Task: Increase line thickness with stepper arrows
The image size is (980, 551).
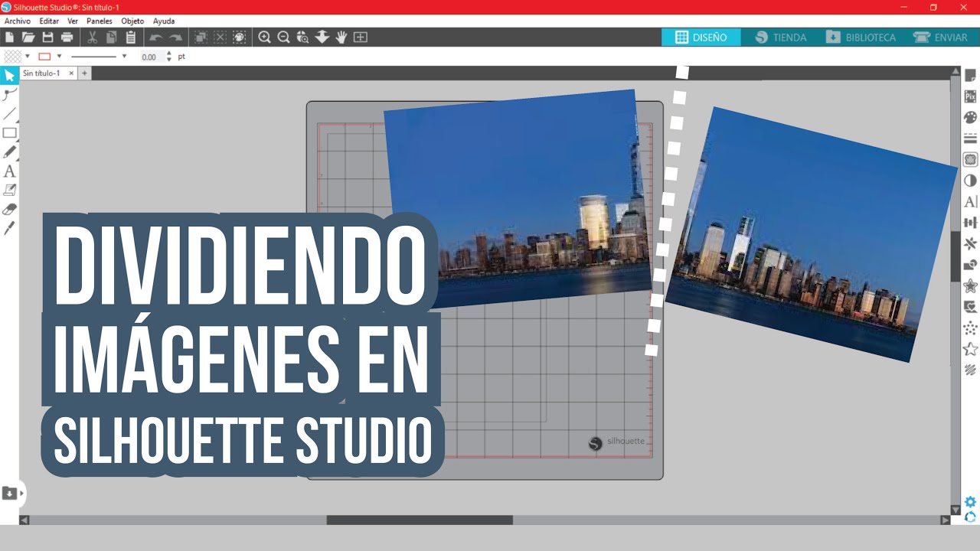Action: coord(169,54)
